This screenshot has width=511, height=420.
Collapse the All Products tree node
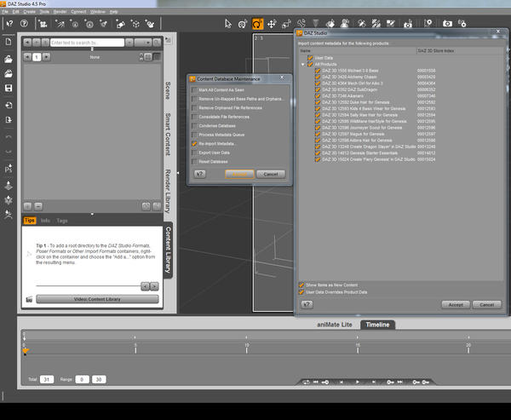pyautogui.click(x=302, y=64)
